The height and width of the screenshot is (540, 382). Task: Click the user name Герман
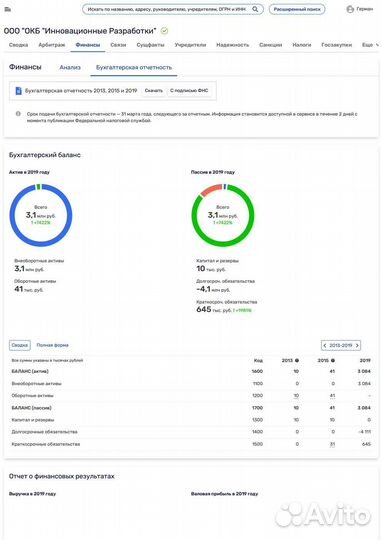[364, 9]
